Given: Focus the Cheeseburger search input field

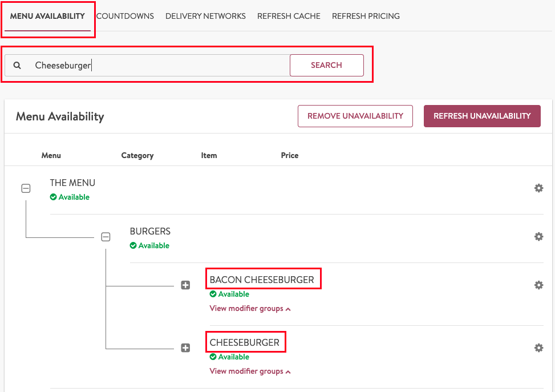Looking at the screenshot, I should 160,66.
